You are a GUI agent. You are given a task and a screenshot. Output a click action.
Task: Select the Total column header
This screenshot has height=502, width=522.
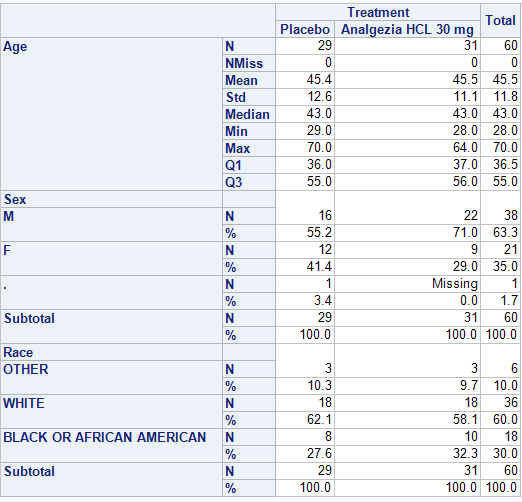tap(500, 21)
